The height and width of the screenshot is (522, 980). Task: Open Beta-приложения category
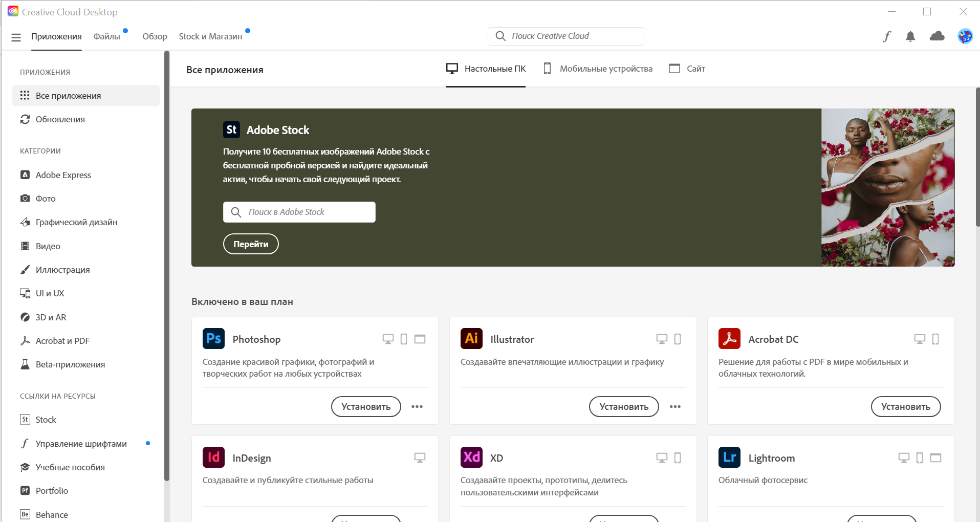86,364
